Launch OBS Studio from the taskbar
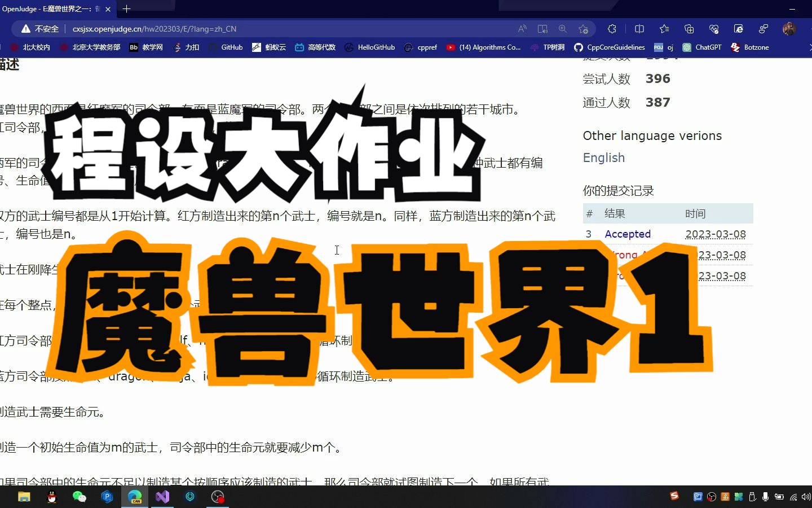 pos(218,497)
